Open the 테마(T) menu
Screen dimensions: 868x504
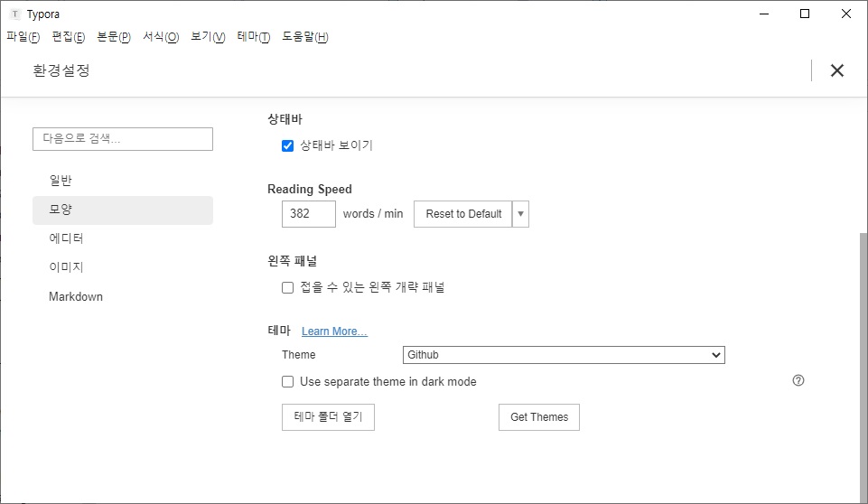254,37
